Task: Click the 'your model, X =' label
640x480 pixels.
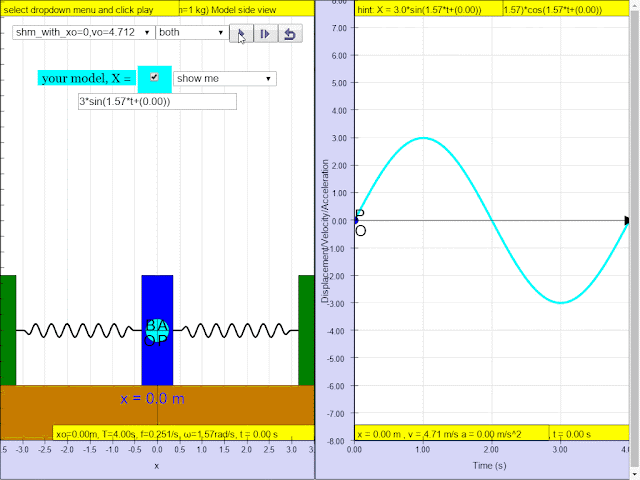Action: coord(87,78)
